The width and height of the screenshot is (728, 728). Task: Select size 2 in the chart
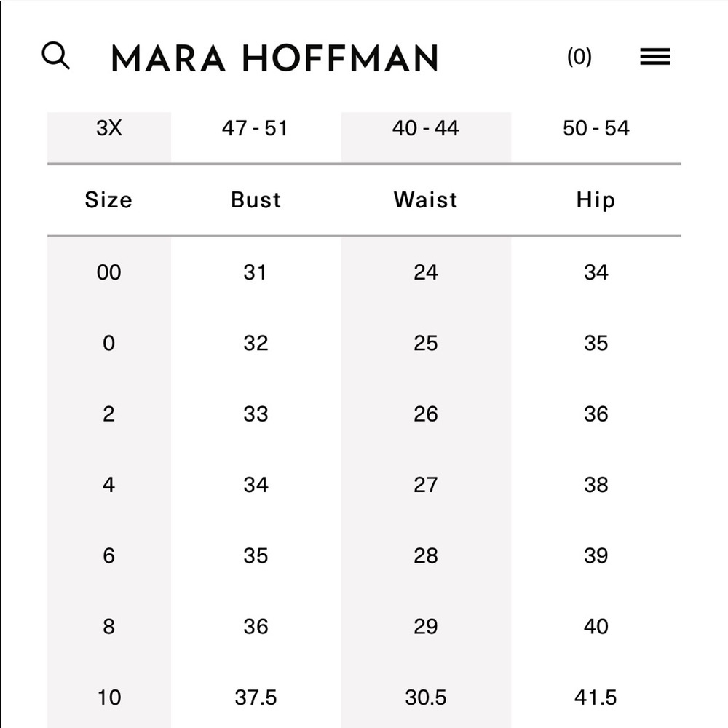(109, 414)
